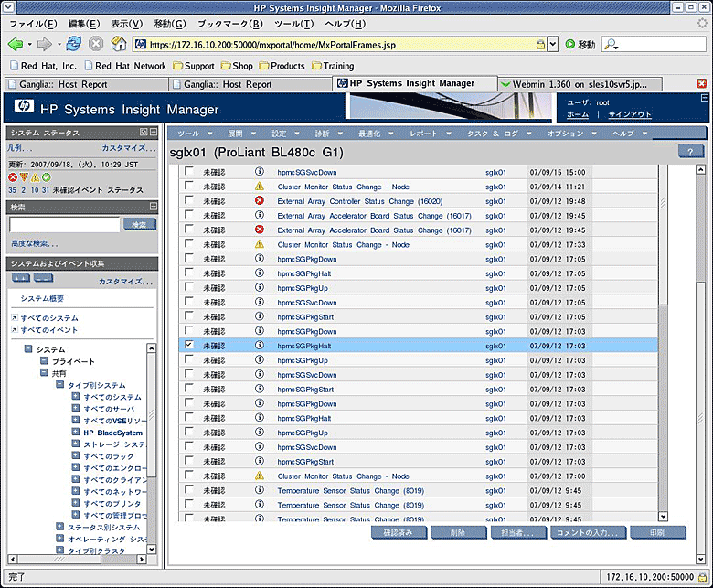Viewport: 713px width, 588px height.
Task: Click the second blue collection toolbar button
Action: pos(44,278)
